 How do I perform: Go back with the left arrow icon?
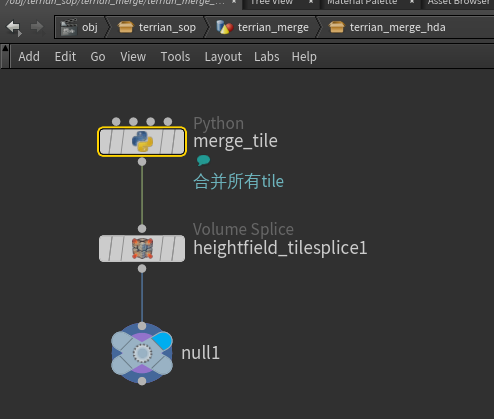[x=14, y=28]
